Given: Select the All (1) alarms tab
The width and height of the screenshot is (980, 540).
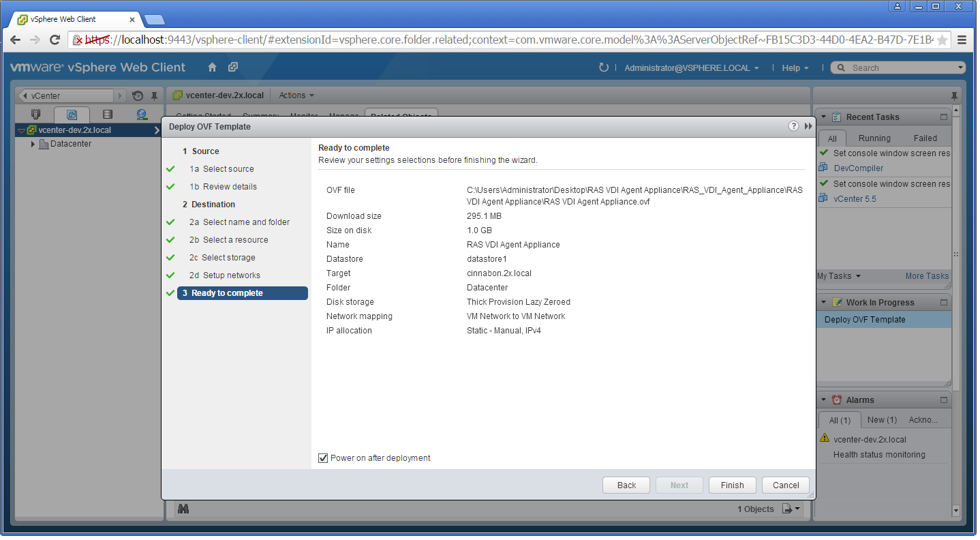Looking at the screenshot, I should (840, 420).
